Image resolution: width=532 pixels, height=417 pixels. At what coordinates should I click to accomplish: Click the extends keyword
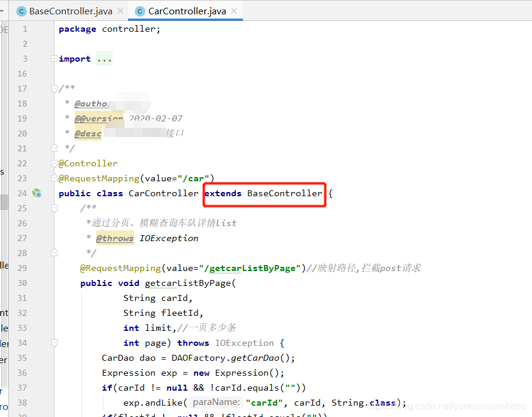click(x=223, y=193)
